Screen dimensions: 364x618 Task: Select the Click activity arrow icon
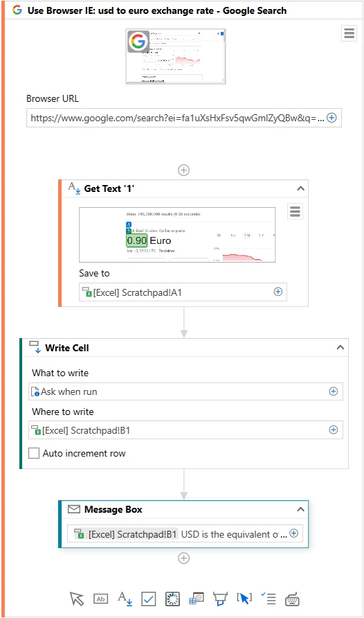77,599
